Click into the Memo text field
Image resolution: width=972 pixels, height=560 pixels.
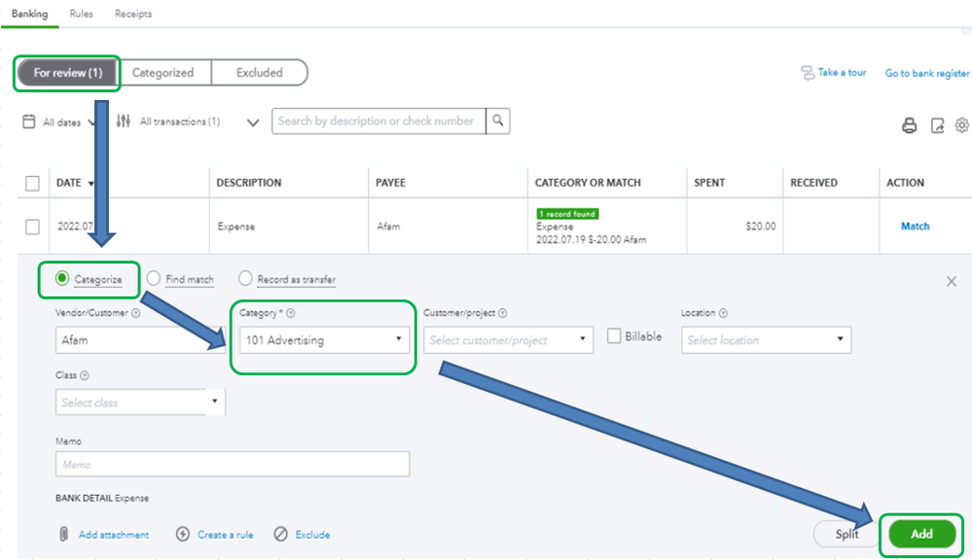pos(233,464)
